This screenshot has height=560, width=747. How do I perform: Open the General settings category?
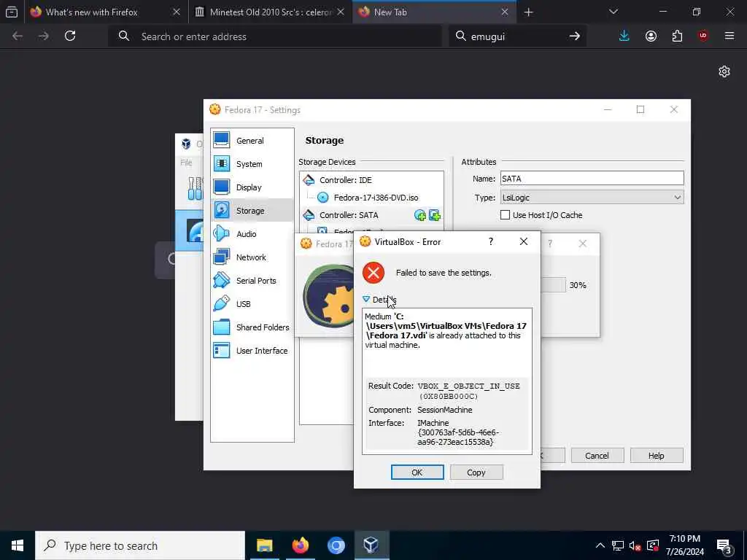252,141
